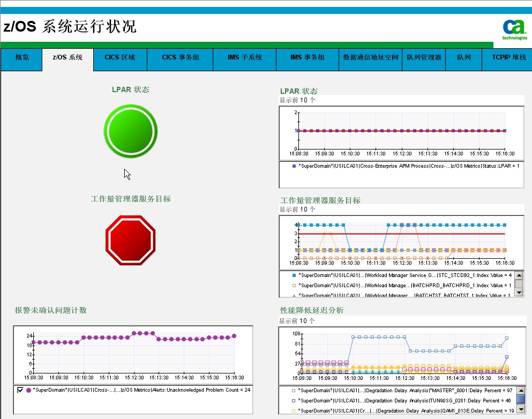The width and height of the screenshot is (532, 419).
Task: Click the red stop-sign service goal alert
Action: [130, 240]
